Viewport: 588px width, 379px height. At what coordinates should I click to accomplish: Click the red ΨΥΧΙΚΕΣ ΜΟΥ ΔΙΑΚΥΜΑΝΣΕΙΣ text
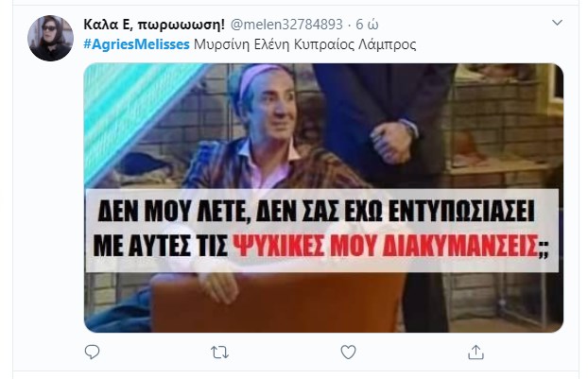point(386,246)
